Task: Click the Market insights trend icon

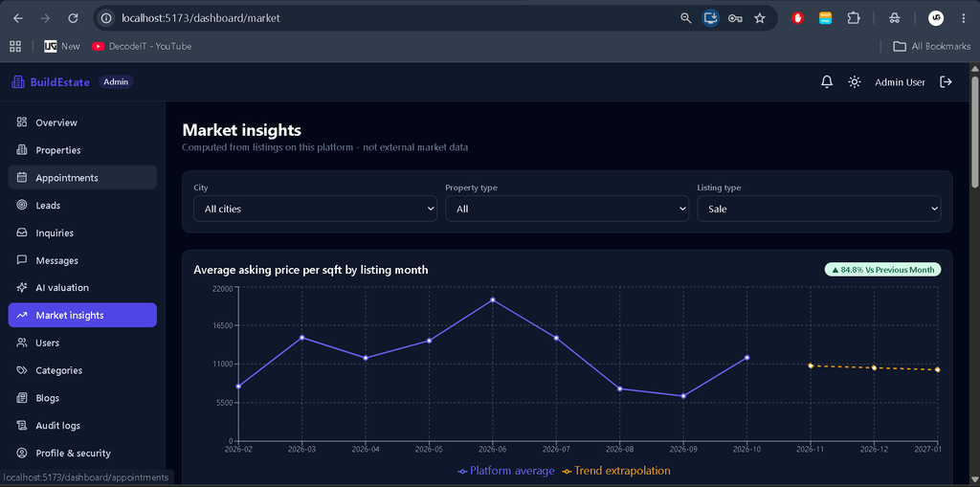Action: coord(22,315)
